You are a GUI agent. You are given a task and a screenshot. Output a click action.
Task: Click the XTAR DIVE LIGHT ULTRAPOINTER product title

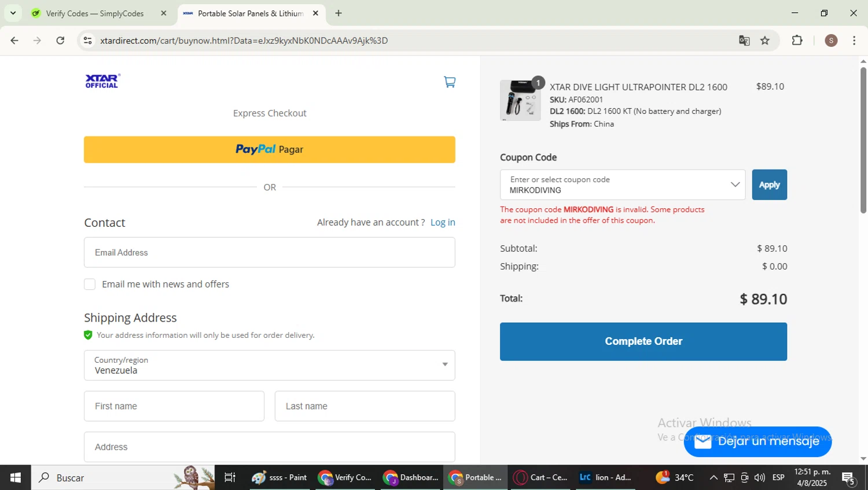click(x=638, y=87)
